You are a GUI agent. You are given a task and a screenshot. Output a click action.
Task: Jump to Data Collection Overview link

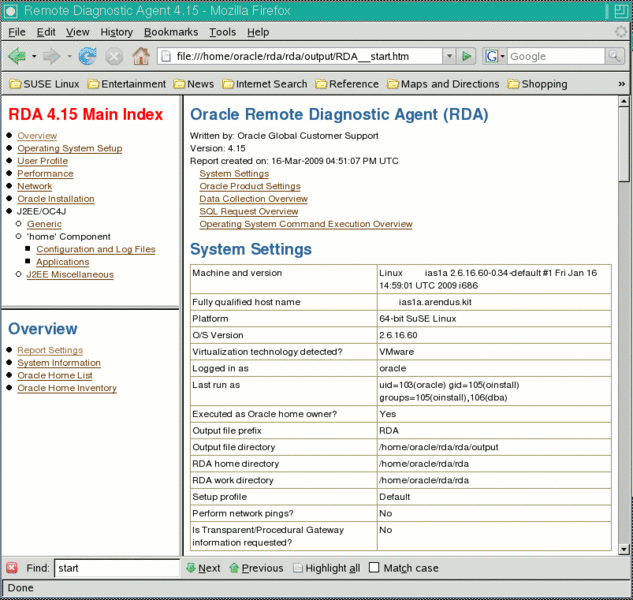click(x=254, y=199)
